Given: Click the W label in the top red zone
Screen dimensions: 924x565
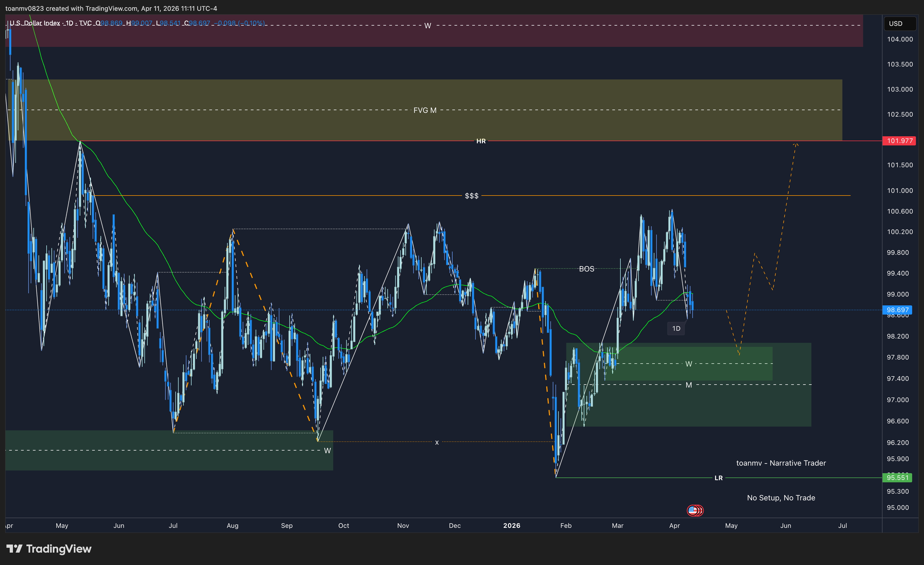Looking at the screenshot, I should (x=428, y=26).
